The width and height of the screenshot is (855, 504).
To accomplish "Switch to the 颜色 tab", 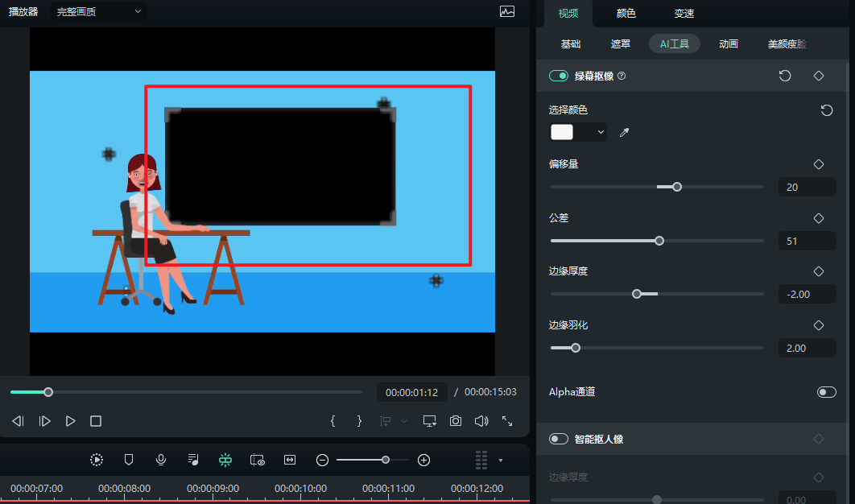I will tap(626, 13).
